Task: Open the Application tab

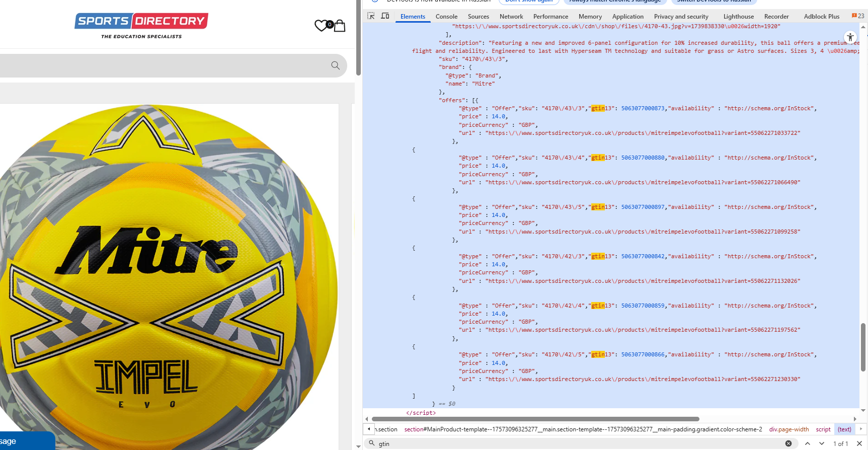Action: (x=628, y=17)
